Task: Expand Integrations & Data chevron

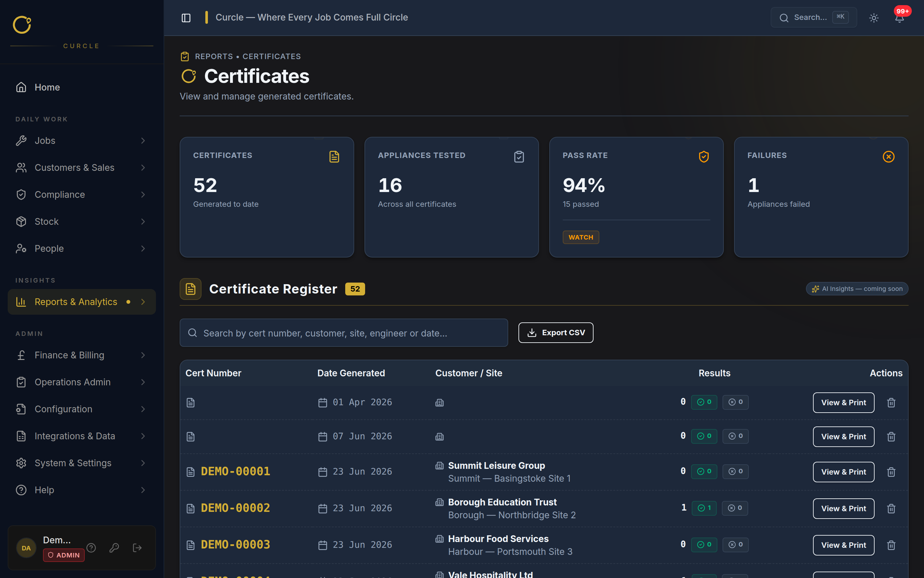Action: 143,436
